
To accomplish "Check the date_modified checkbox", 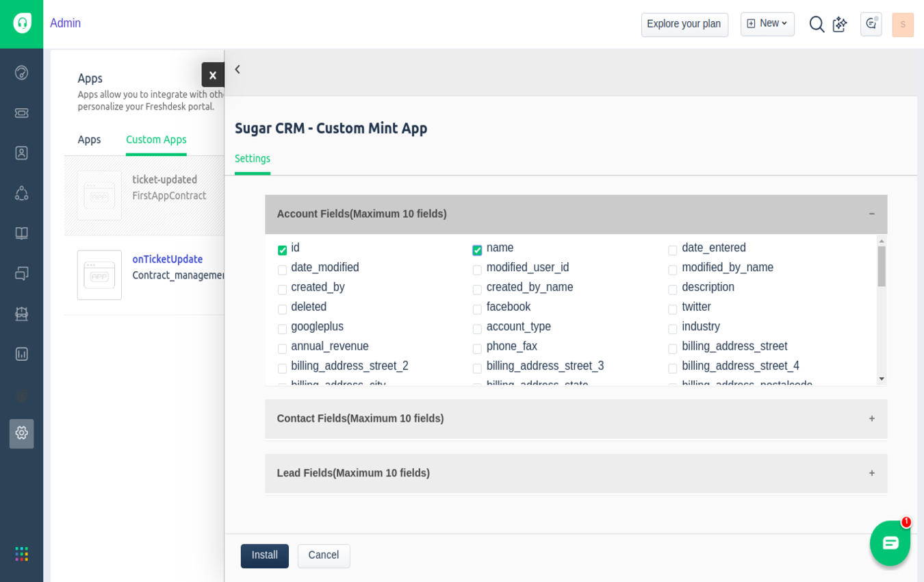I will pyautogui.click(x=282, y=270).
